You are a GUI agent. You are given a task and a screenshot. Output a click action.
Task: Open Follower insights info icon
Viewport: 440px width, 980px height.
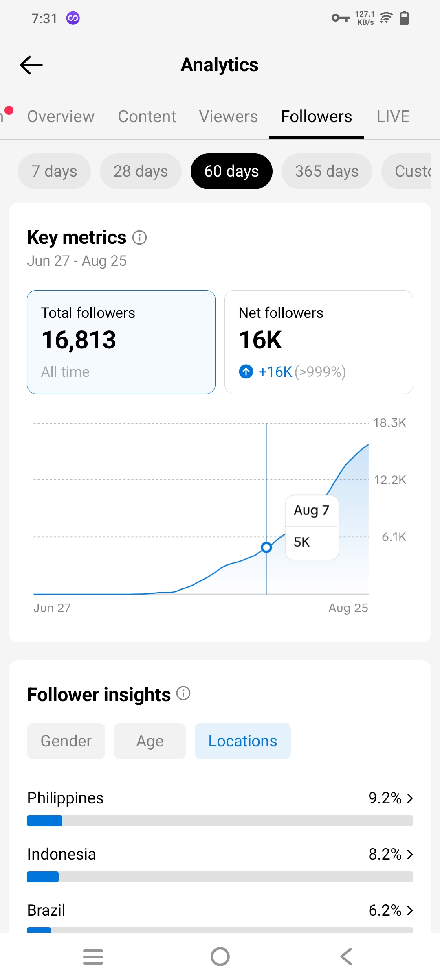tap(183, 693)
